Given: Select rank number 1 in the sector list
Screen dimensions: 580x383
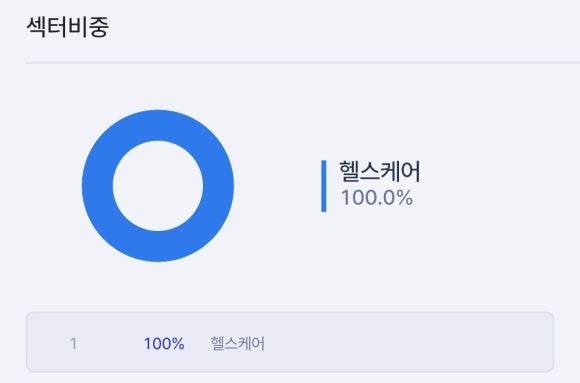Looking at the screenshot, I should pos(74,344).
